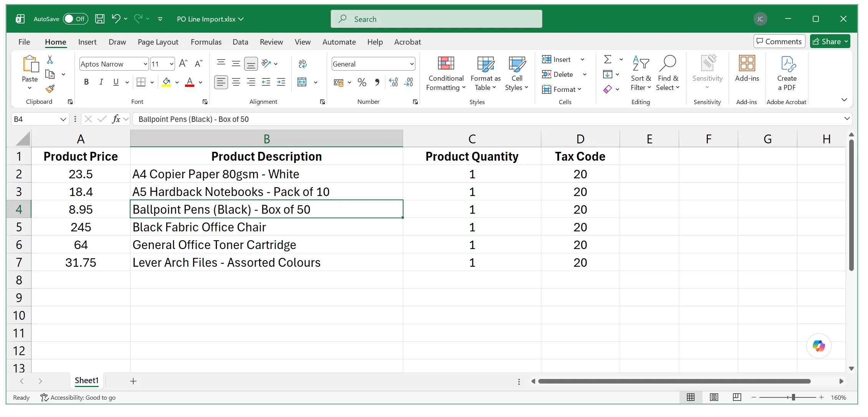
Task: Click the zoom slider handle
Action: click(x=793, y=397)
